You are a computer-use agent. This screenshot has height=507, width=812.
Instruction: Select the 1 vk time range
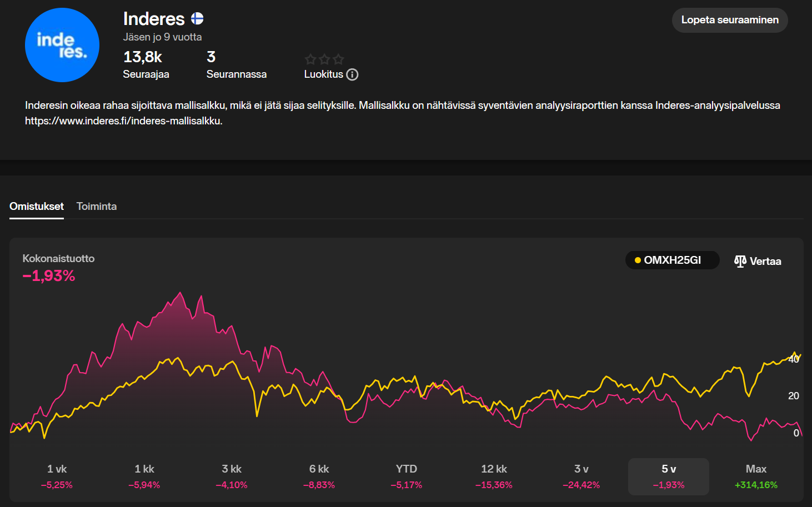tap(57, 476)
